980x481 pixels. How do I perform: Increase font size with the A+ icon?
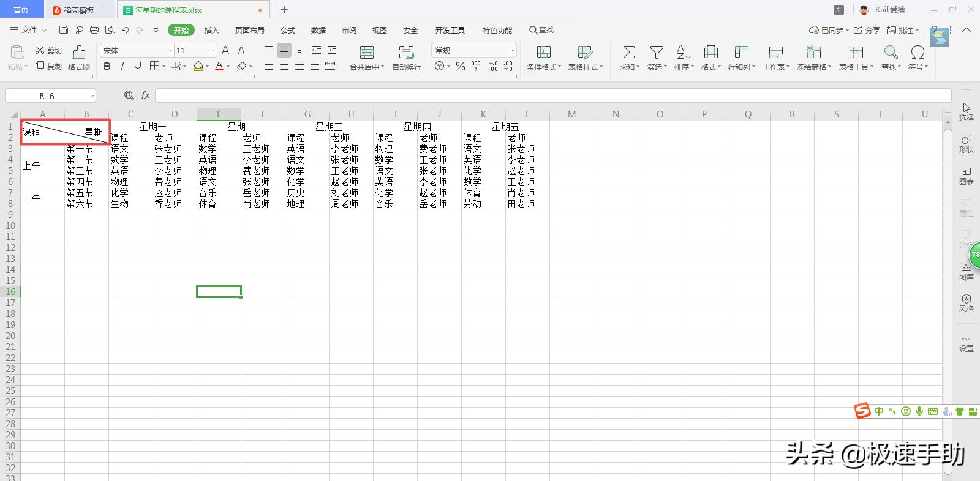(x=226, y=50)
